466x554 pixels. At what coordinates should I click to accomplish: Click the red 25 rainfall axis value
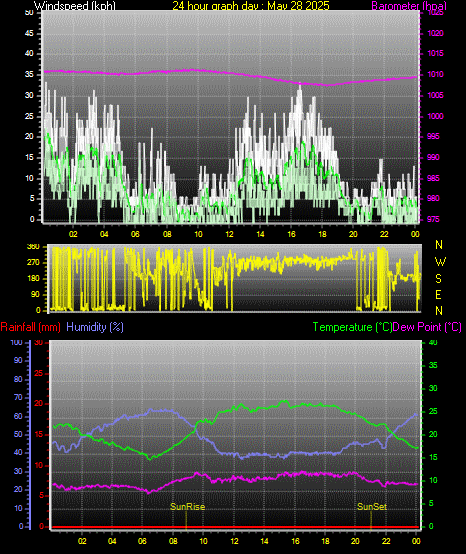[x=39, y=373]
